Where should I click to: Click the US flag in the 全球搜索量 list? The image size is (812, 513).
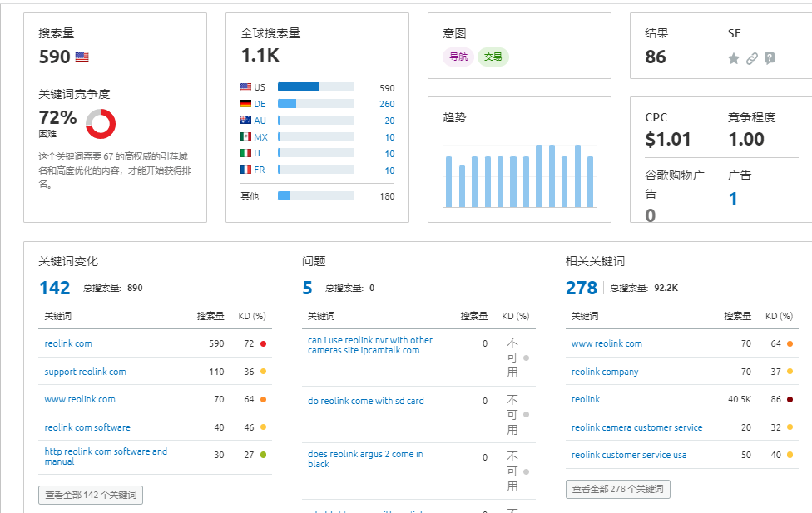tap(246, 87)
